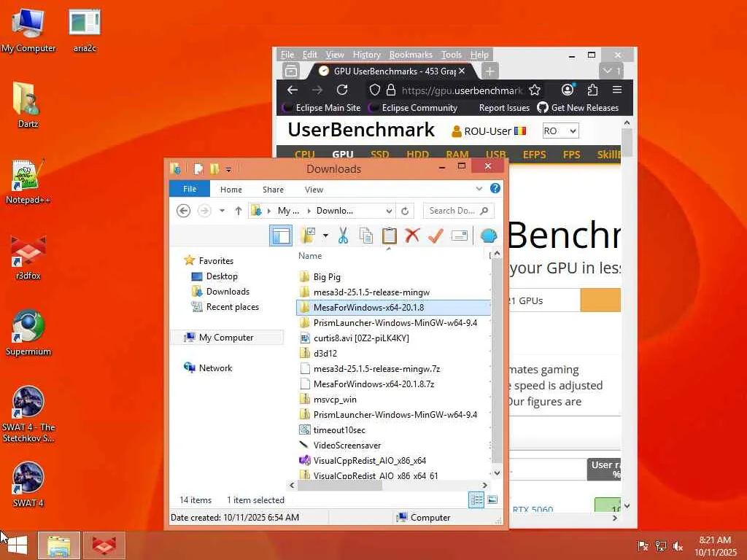Select mesa3d-25.1.5-release-mingw.7z file
The height and width of the screenshot is (560, 747).
pyautogui.click(x=376, y=368)
